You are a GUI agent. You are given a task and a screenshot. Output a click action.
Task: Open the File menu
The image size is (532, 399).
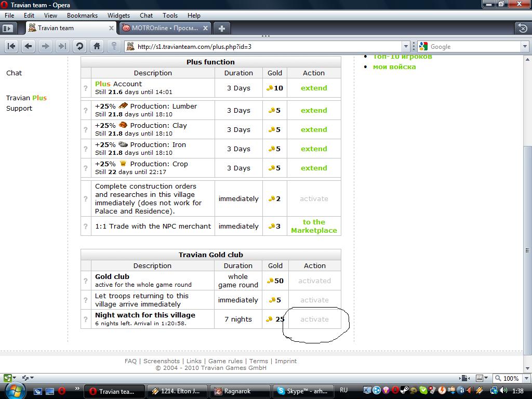click(x=9, y=16)
